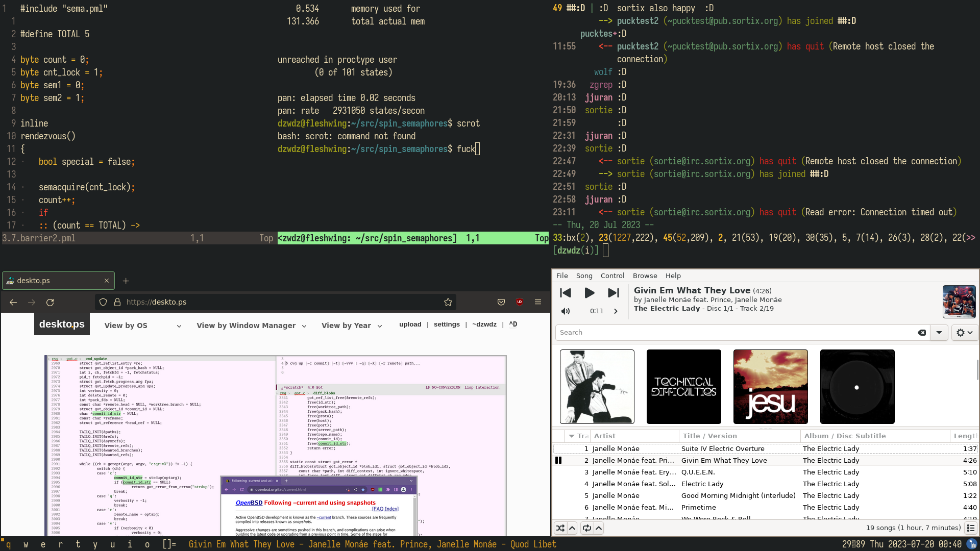Reload the deskto.ps page
980x551 pixels.
[x=50, y=302]
